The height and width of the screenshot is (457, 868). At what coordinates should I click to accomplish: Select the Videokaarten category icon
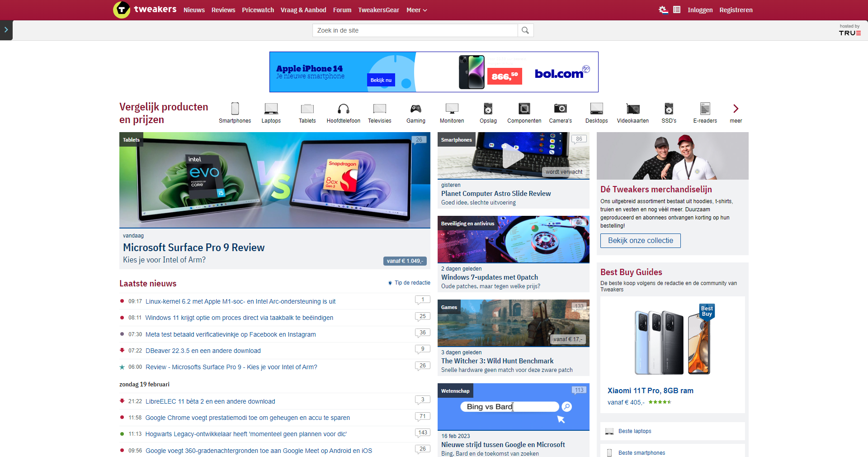pos(632,109)
